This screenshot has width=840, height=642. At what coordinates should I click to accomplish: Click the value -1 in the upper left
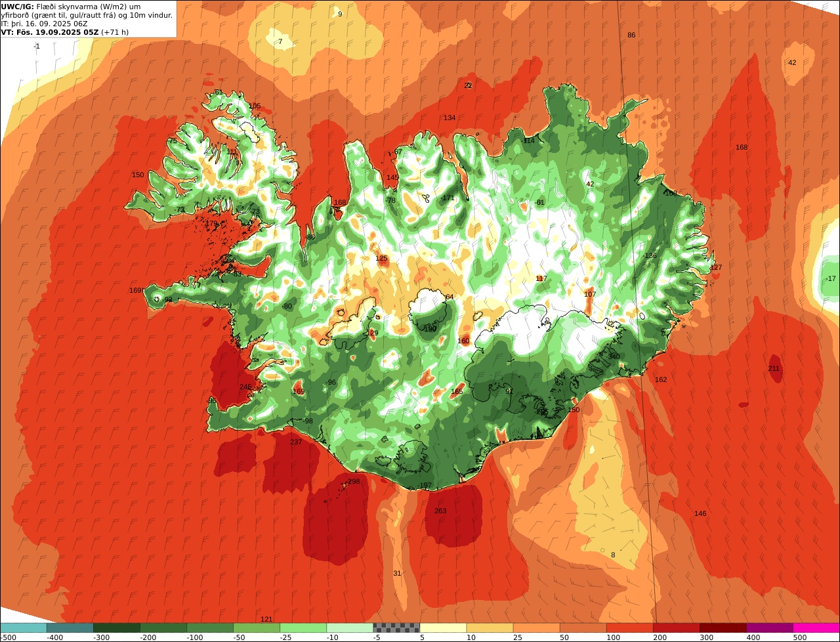pyautogui.click(x=37, y=47)
